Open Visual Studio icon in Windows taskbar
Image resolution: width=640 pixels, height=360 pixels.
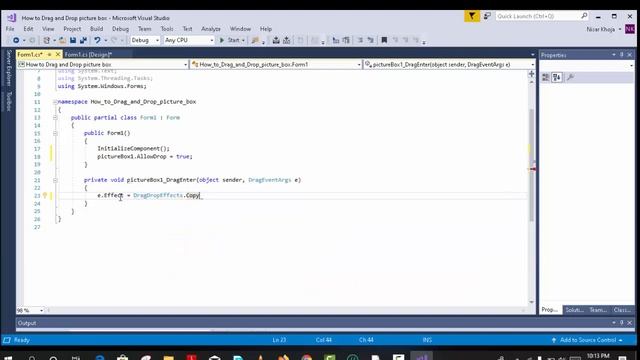point(421,356)
